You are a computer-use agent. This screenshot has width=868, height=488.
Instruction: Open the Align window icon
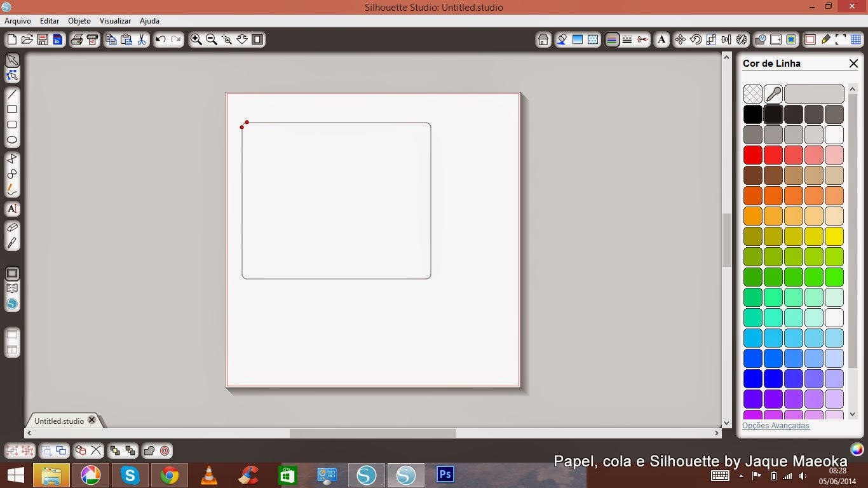pyautogui.click(x=726, y=39)
